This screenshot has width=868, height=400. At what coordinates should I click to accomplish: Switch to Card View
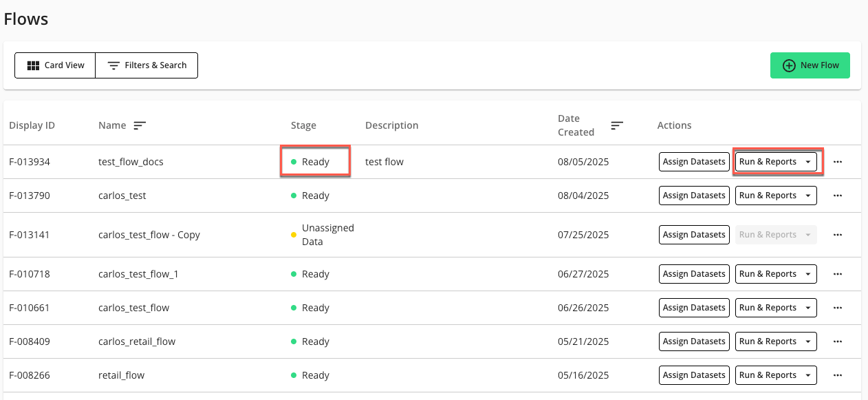[x=55, y=65]
